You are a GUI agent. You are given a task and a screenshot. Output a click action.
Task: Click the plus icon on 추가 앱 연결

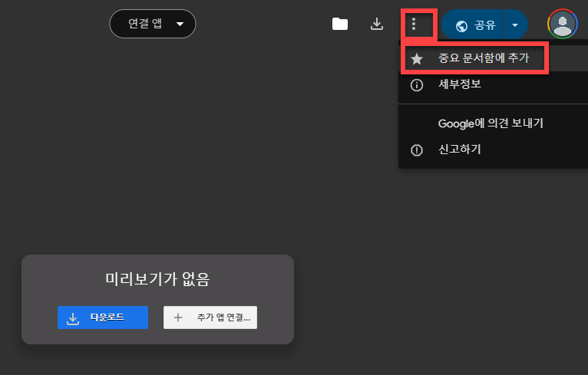[178, 317]
